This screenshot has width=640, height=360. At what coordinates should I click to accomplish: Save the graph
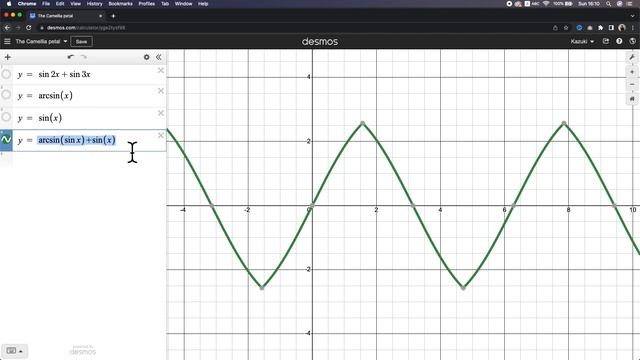pyautogui.click(x=81, y=41)
